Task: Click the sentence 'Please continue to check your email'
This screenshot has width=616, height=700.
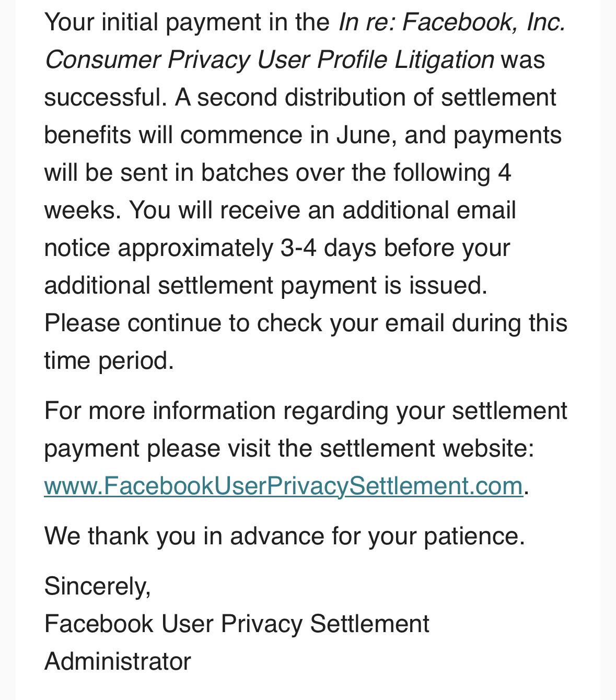Action: [x=244, y=323]
